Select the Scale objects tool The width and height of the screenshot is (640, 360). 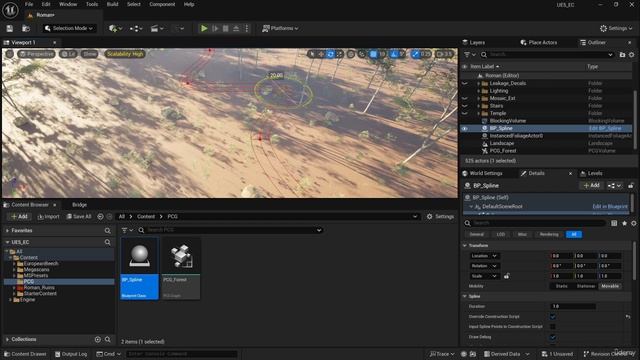339,54
